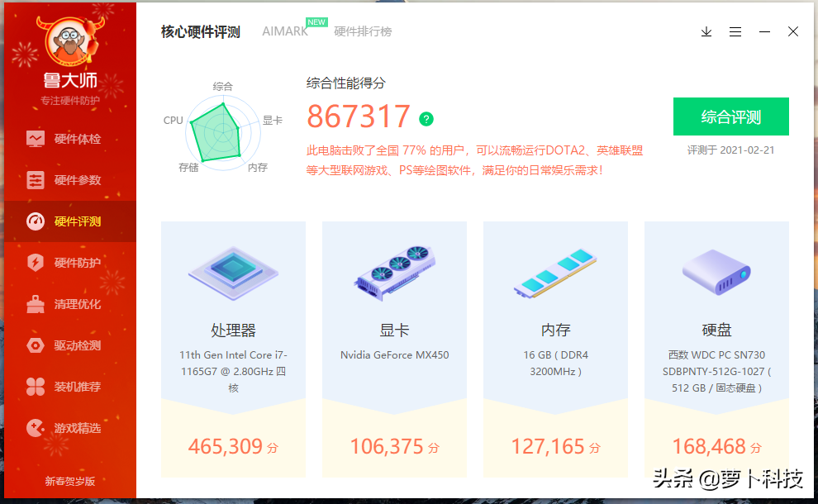Click the 内存 card title

pos(555,330)
